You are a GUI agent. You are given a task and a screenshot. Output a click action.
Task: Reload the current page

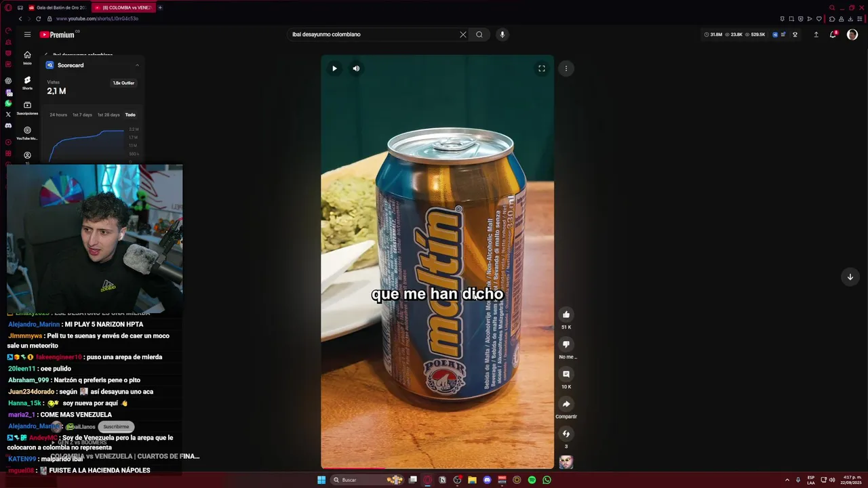tap(38, 19)
